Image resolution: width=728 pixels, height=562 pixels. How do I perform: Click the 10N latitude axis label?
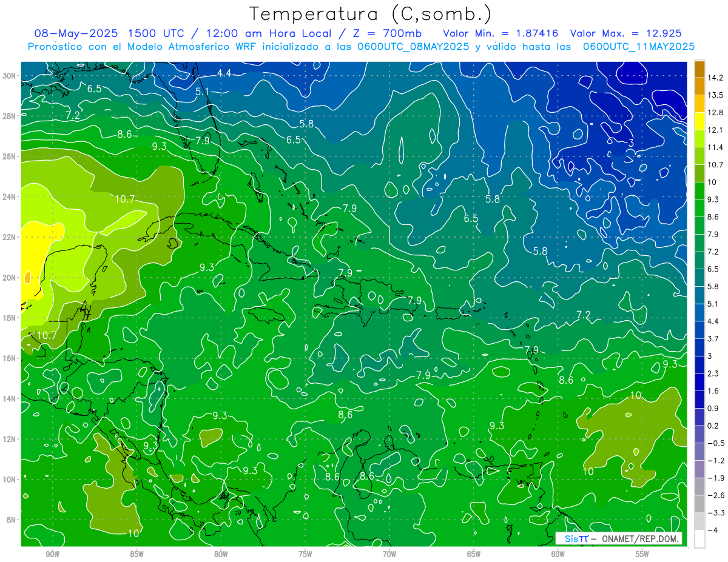9,480
